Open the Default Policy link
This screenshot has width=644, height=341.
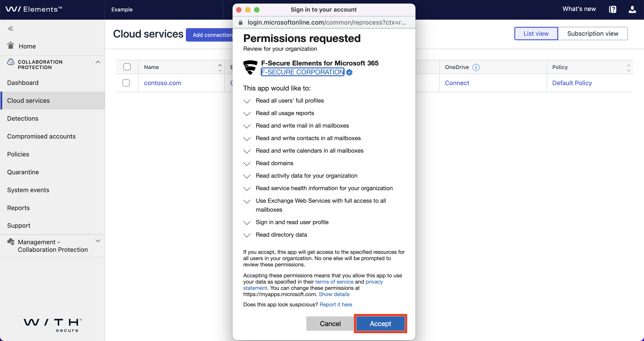572,83
